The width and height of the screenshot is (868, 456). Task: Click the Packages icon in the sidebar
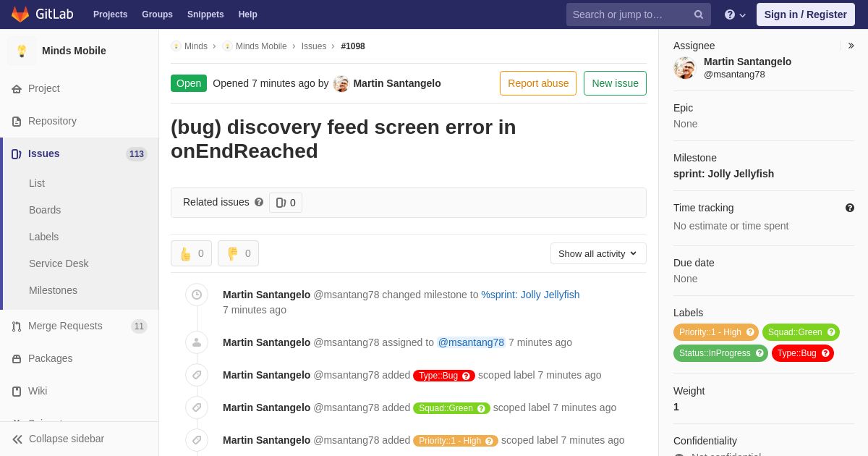(17, 359)
